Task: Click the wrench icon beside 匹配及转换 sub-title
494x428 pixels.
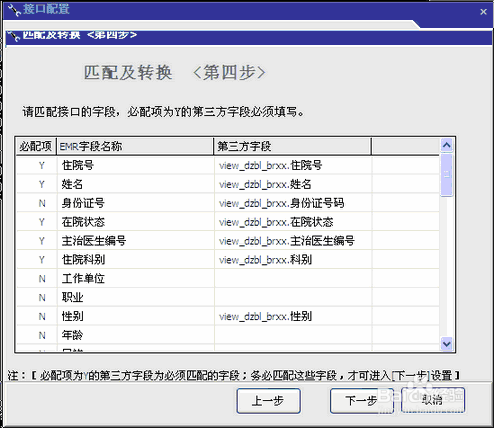Action: (x=13, y=35)
